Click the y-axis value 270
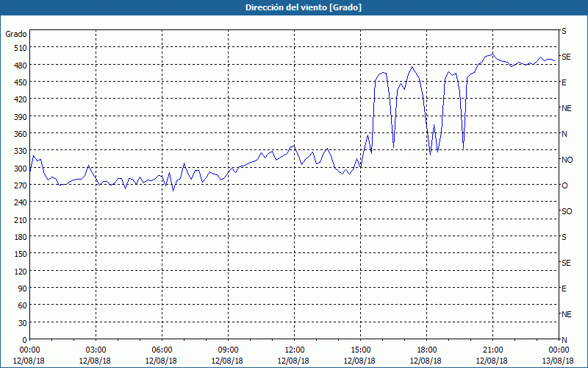Viewport: 588px width, 368px height. pyautogui.click(x=21, y=185)
